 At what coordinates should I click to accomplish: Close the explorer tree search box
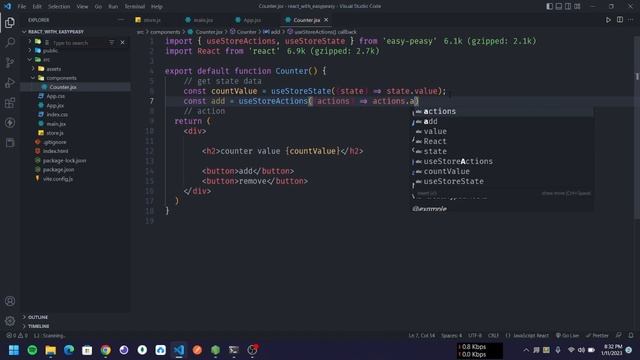[122, 42]
